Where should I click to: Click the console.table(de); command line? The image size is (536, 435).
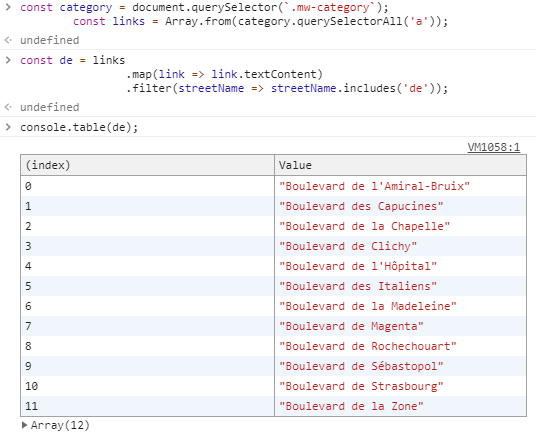click(79, 127)
